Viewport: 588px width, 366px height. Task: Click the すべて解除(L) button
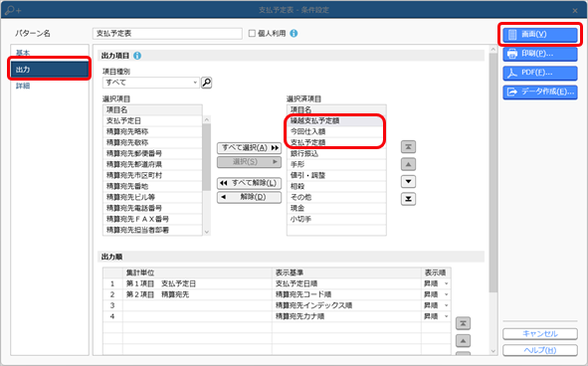click(250, 183)
